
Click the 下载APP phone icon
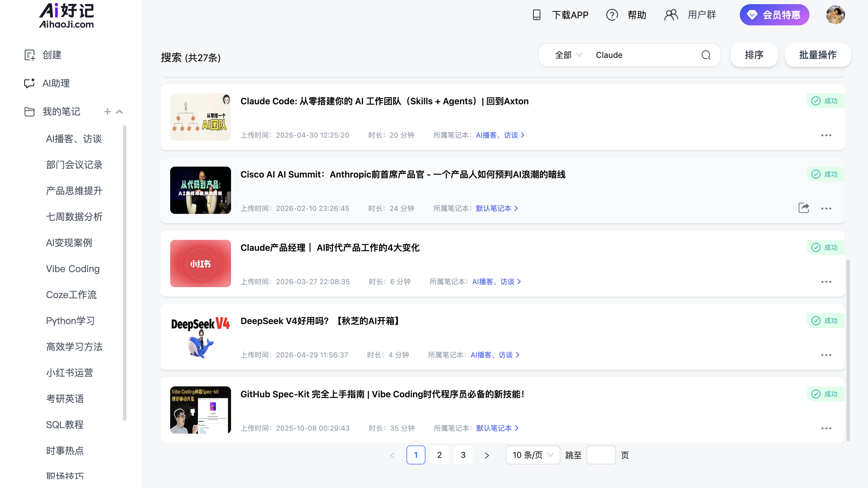point(537,15)
